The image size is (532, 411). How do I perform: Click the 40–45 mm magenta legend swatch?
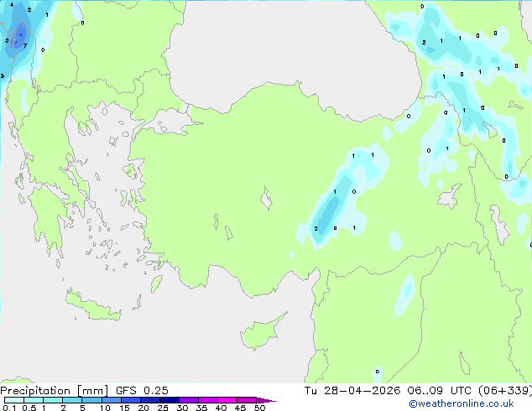pyautogui.click(x=227, y=400)
